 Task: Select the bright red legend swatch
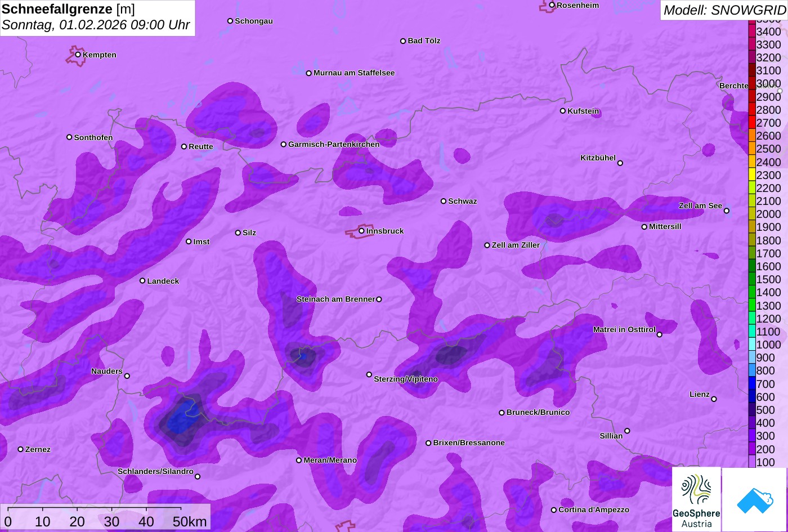pos(751,123)
